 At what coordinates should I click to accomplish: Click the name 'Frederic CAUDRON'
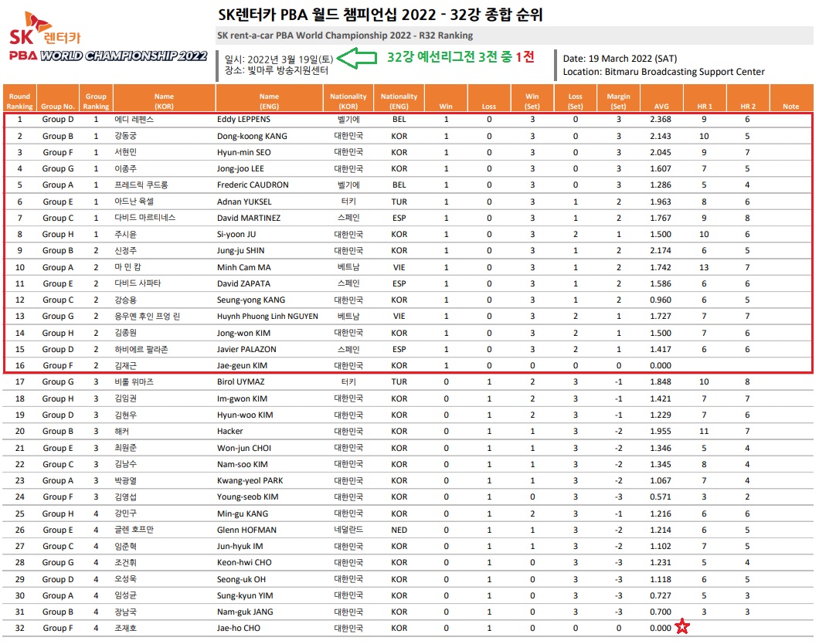[x=253, y=185]
